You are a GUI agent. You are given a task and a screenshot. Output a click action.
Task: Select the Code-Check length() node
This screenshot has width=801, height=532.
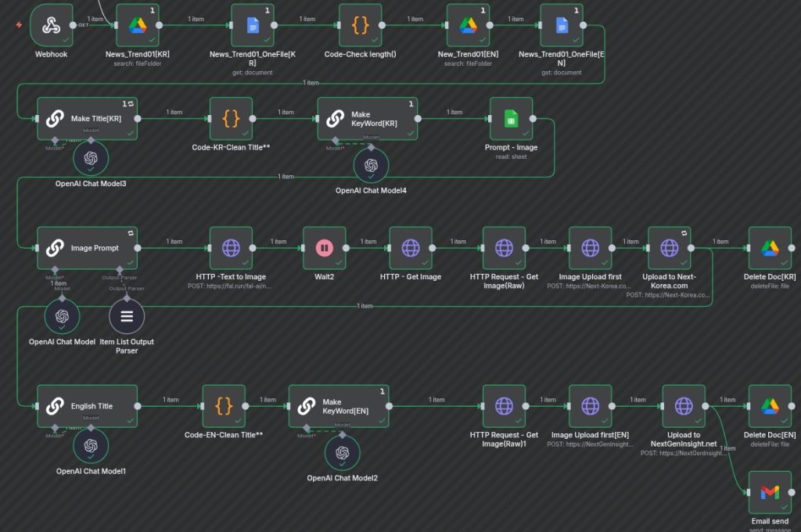[x=360, y=25]
